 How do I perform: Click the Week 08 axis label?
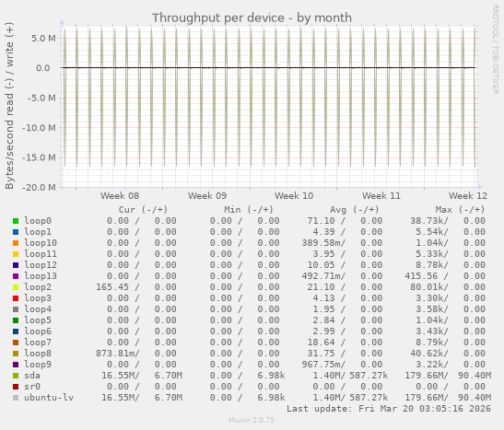pos(120,196)
